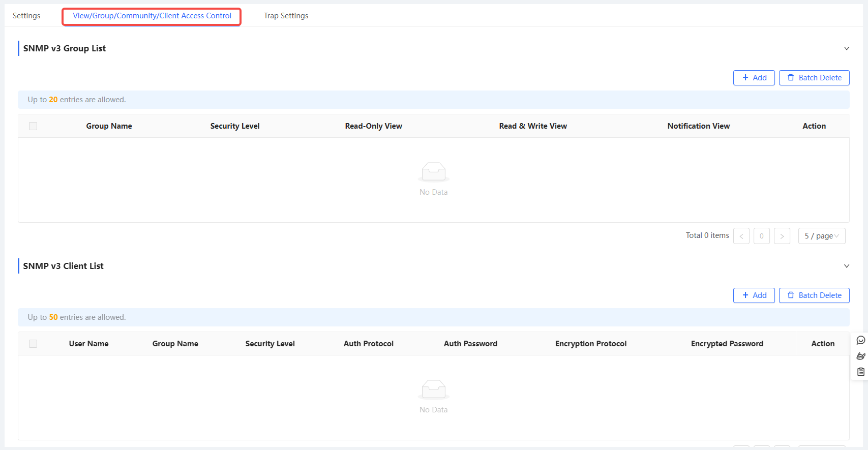The height and width of the screenshot is (450, 868).
Task: Click the page number box in pagination
Action: click(761, 236)
